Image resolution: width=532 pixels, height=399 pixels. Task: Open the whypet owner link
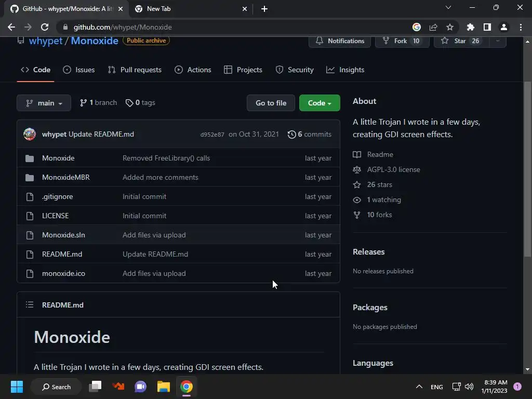pyautogui.click(x=46, y=41)
